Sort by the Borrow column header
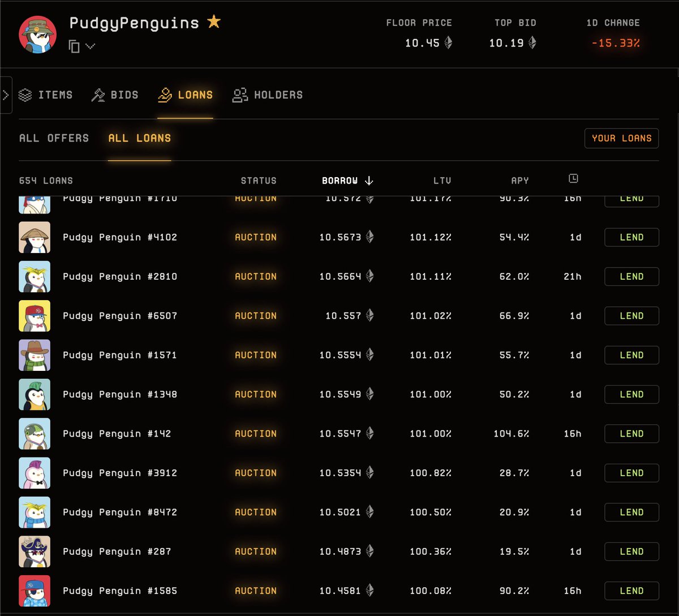 pyautogui.click(x=340, y=181)
